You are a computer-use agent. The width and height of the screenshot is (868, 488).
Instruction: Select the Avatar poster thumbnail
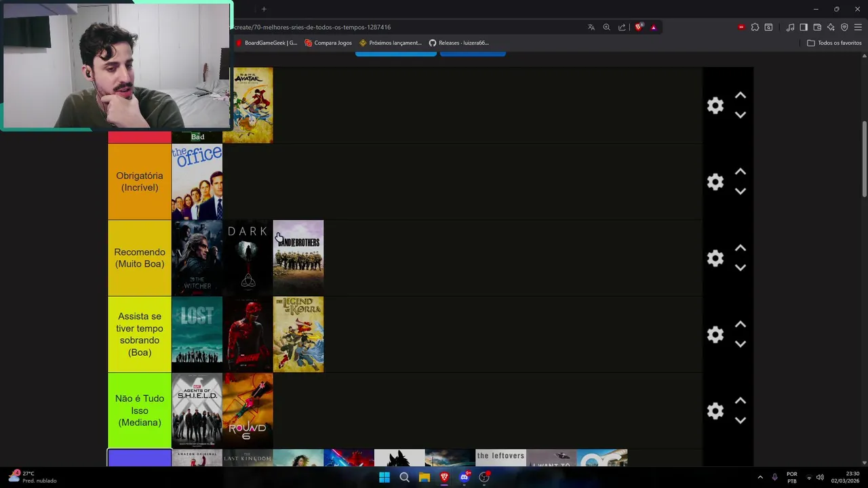(252, 105)
